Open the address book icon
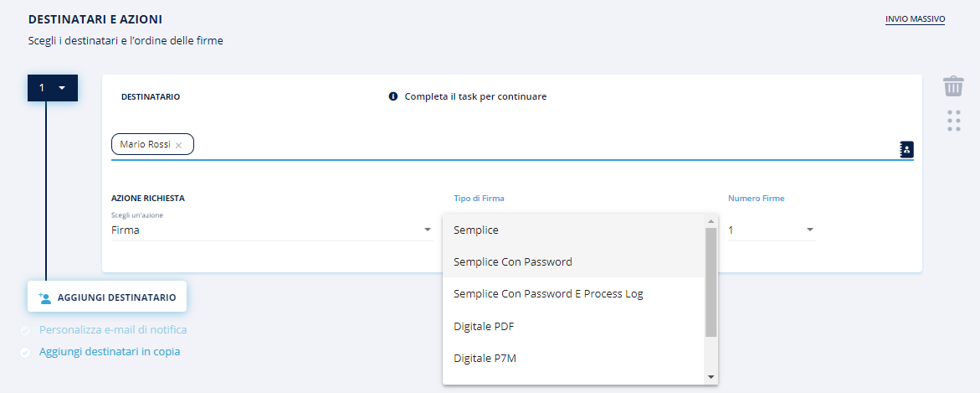 pos(906,149)
